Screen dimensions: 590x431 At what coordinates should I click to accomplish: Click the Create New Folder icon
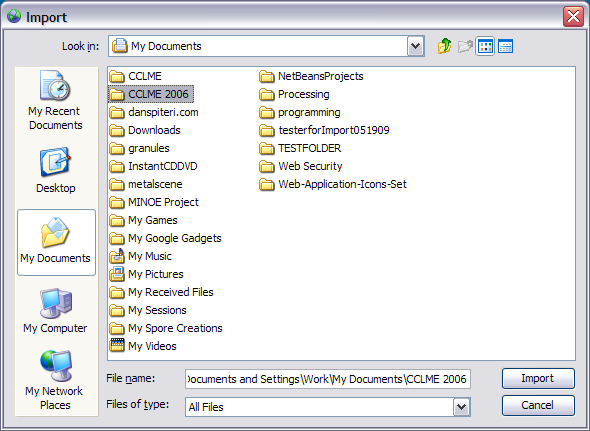(x=465, y=46)
